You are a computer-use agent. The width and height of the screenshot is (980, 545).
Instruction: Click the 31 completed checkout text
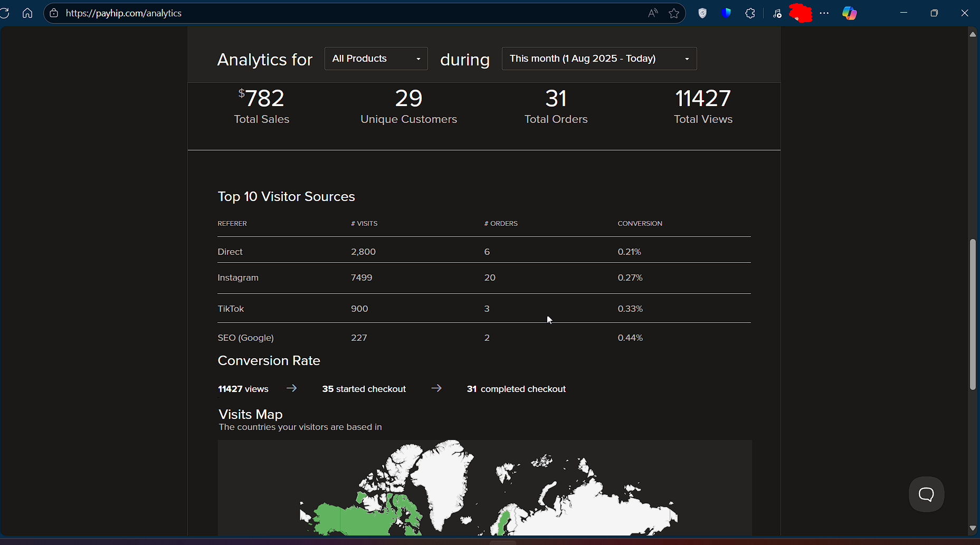[x=516, y=389]
